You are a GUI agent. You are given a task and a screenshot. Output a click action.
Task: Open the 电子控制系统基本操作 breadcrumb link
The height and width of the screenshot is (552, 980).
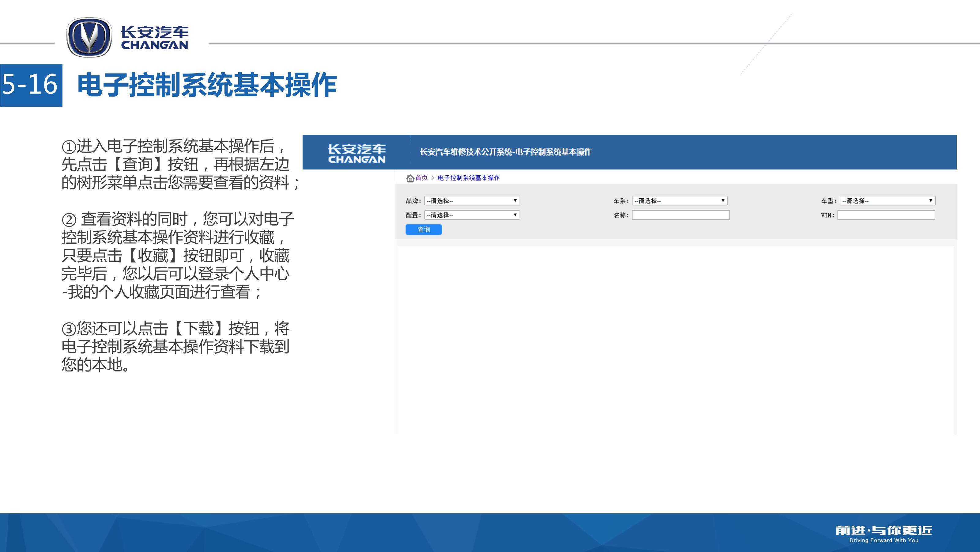[x=468, y=178]
